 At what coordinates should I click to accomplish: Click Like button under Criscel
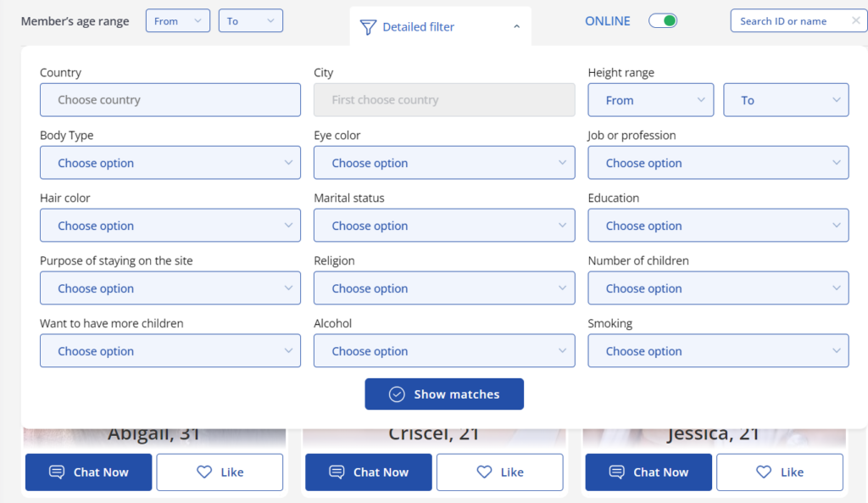499,472
